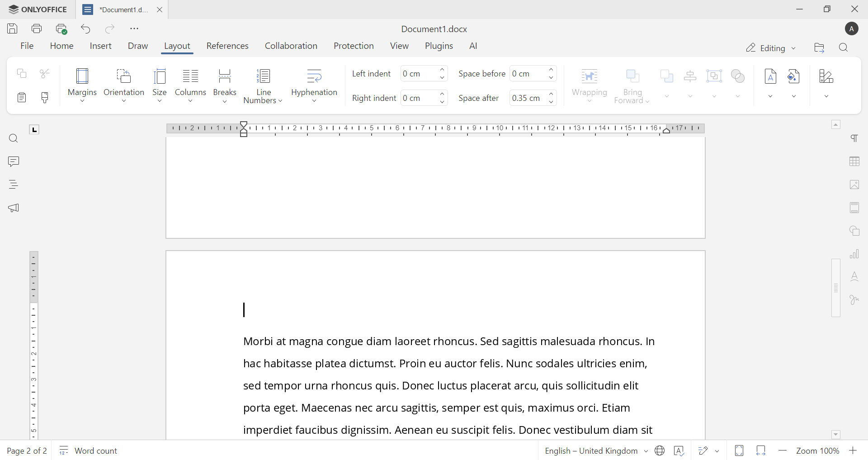This screenshot has height=460, width=868.
Task: Click the Wrapping tool
Action: pyautogui.click(x=589, y=85)
